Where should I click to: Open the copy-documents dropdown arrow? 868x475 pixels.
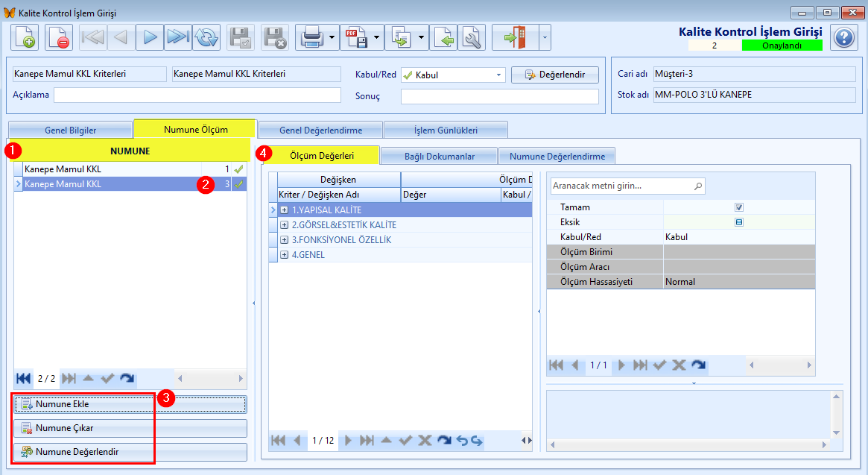[x=421, y=38]
